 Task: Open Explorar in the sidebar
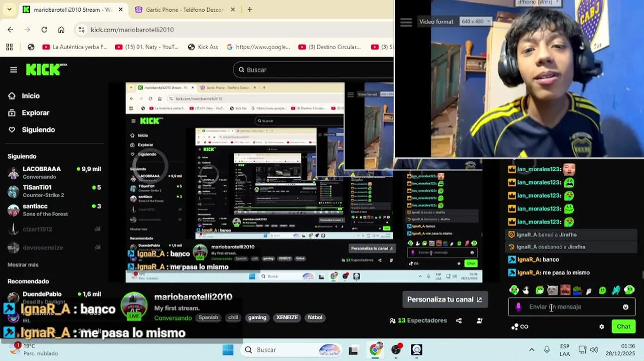click(x=35, y=113)
